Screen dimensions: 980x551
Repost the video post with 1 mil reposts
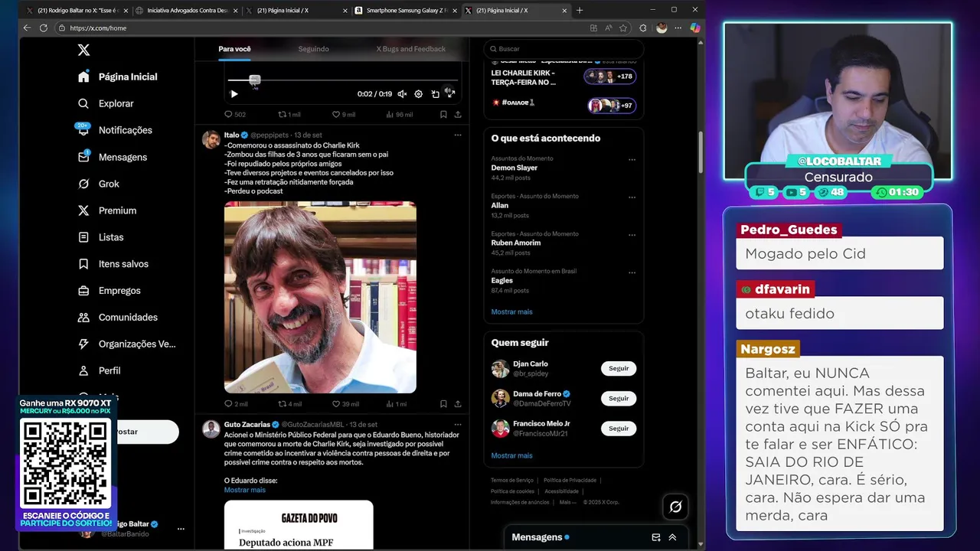[x=289, y=115]
